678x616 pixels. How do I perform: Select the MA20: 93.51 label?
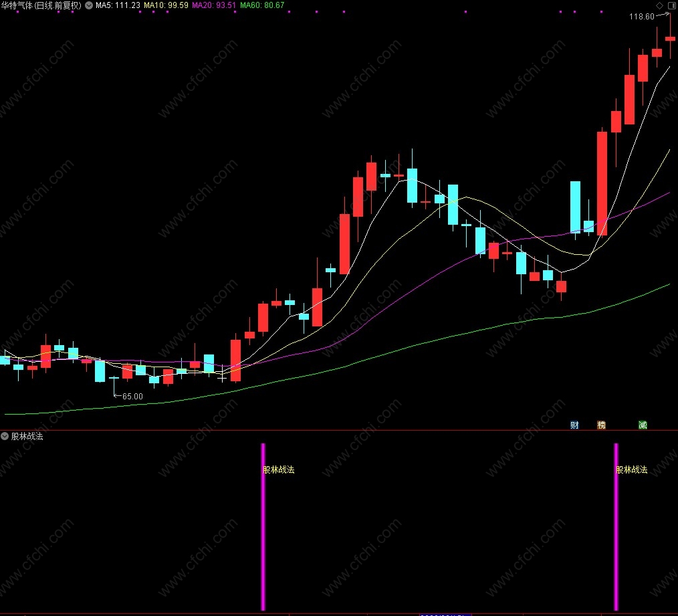[x=214, y=5]
